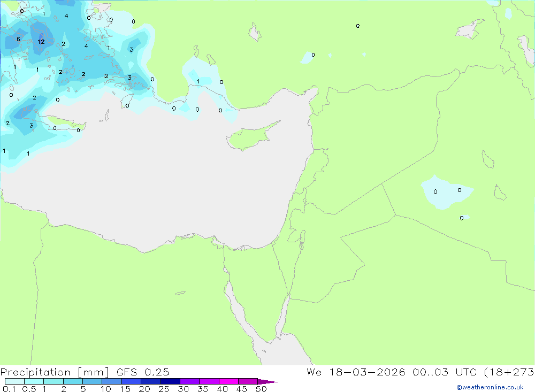535x392 pixels.
Task: Click the '25' legend scale label
Action: [x=164, y=389]
